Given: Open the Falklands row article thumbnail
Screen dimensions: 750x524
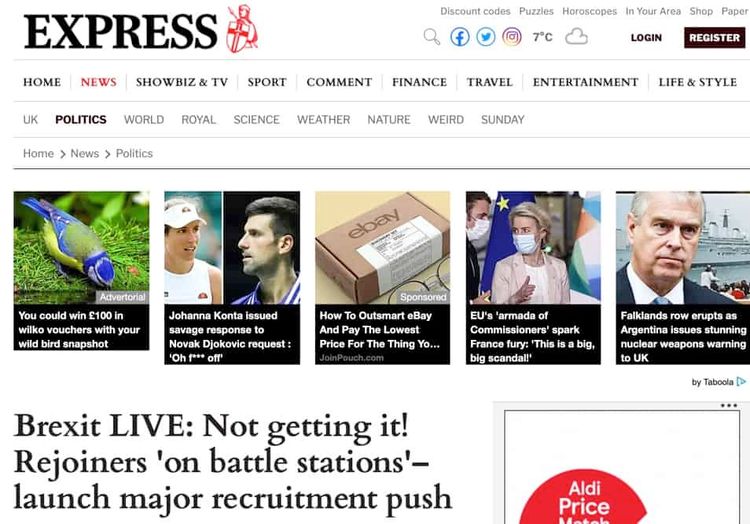Looking at the screenshot, I should tap(683, 248).
